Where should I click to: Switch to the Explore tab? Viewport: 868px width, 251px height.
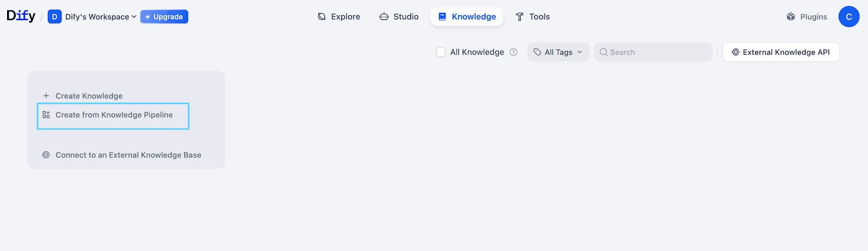[x=339, y=17]
